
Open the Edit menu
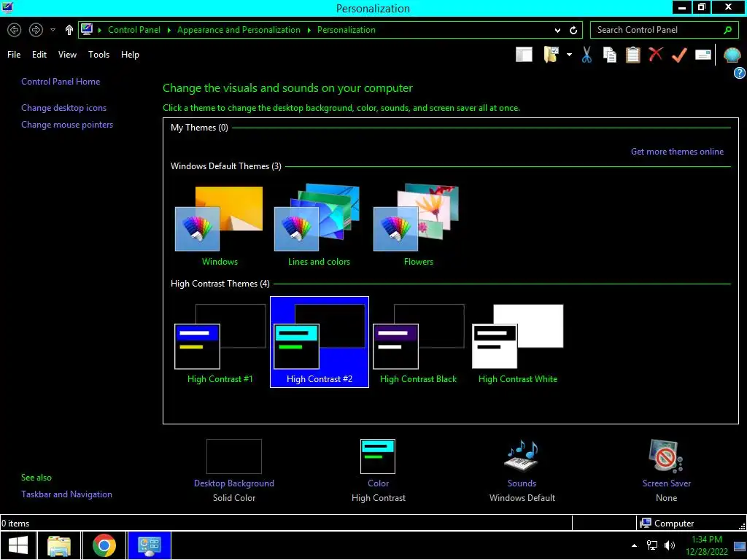[39, 55]
